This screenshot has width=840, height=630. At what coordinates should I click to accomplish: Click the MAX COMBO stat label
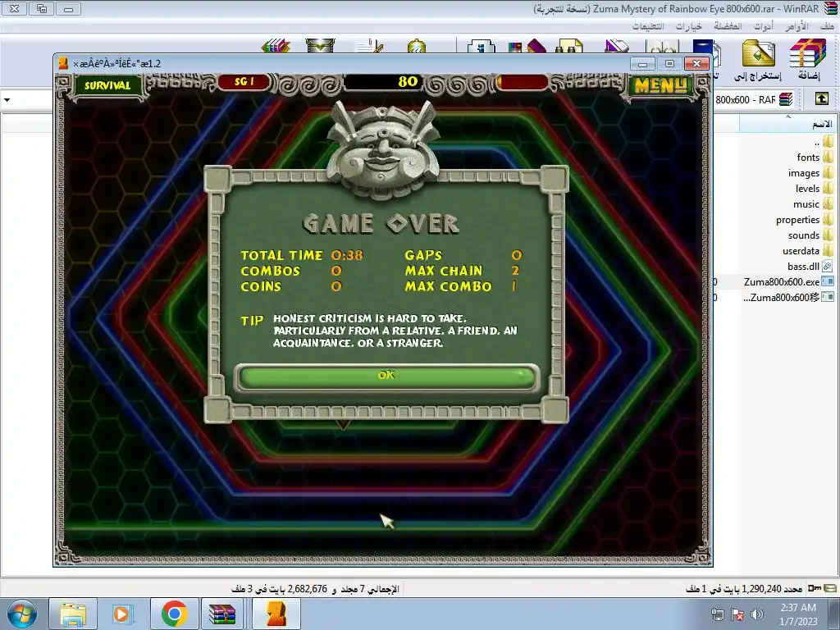448,286
